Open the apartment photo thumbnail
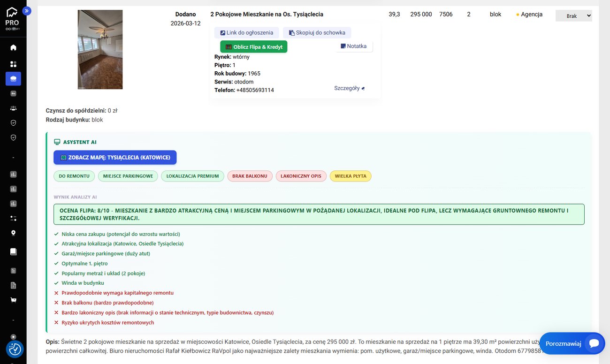The width and height of the screenshot is (610, 364). tap(100, 49)
